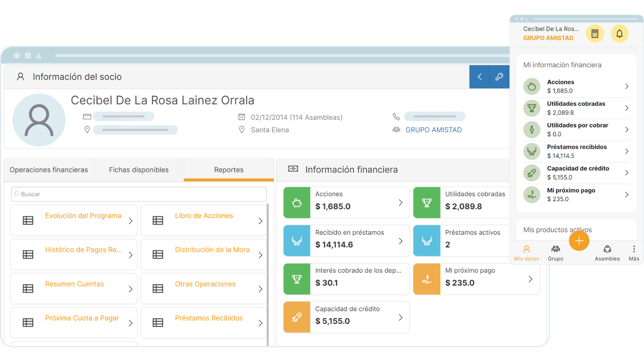Screen dimensions: 644x362
Task: Select Grupo in the mobile bottom navigation
Action: tap(556, 252)
